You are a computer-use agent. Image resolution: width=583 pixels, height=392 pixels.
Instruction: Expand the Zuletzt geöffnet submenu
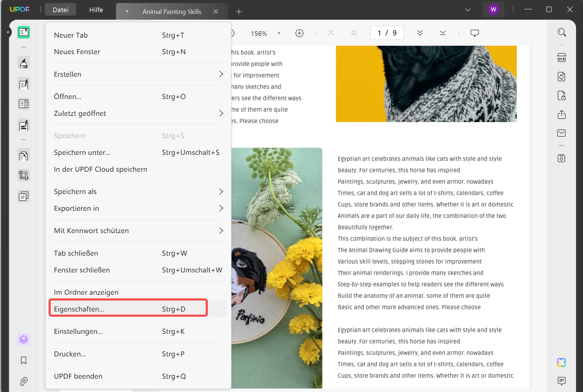point(138,113)
